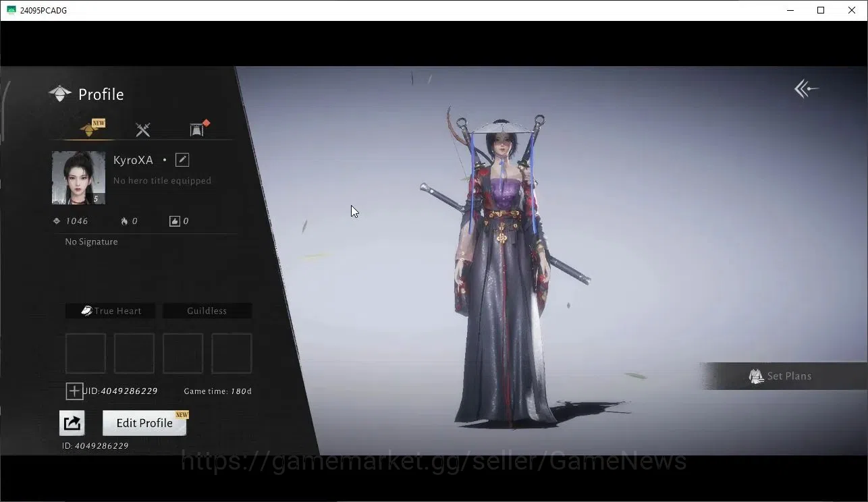Click the Game time 180d text
Screen dimensions: 868x502
tap(217, 391)
